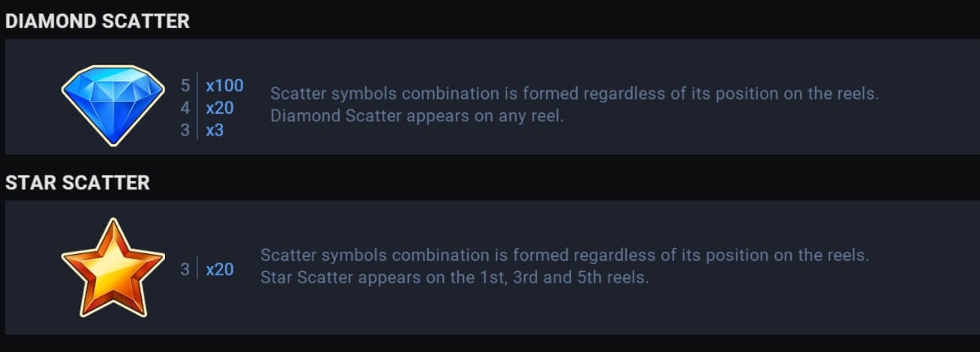Click the blue diamond scatter symbol
Viewport: 980px width, 352px height.
[112, 105]
